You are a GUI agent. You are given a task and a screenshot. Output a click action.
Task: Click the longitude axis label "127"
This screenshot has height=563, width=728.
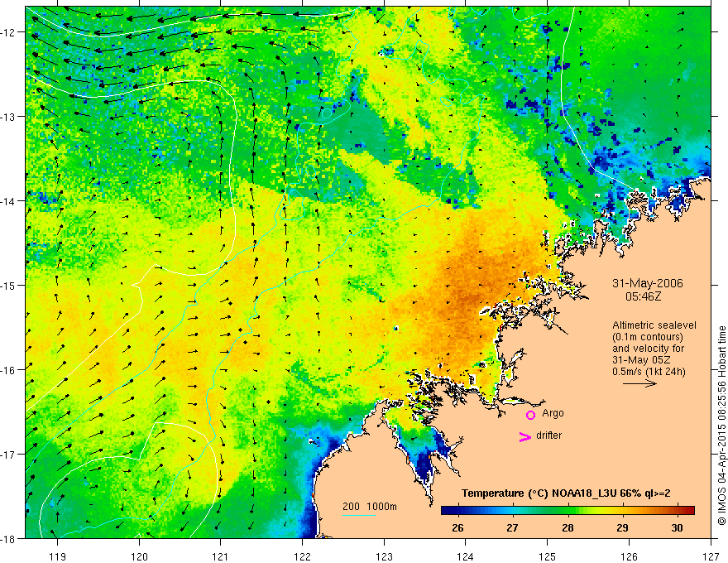(711, 557)
